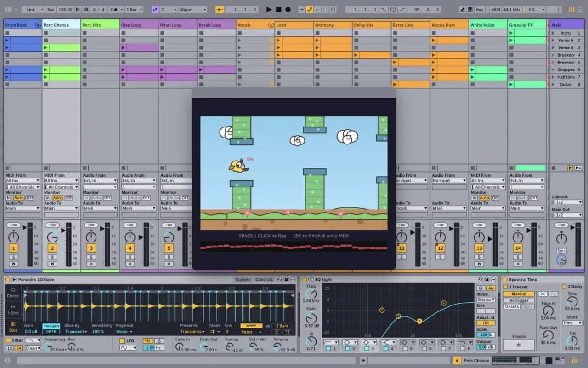Solo track 1 with S button
588x368 pixels.
(13, 257)
